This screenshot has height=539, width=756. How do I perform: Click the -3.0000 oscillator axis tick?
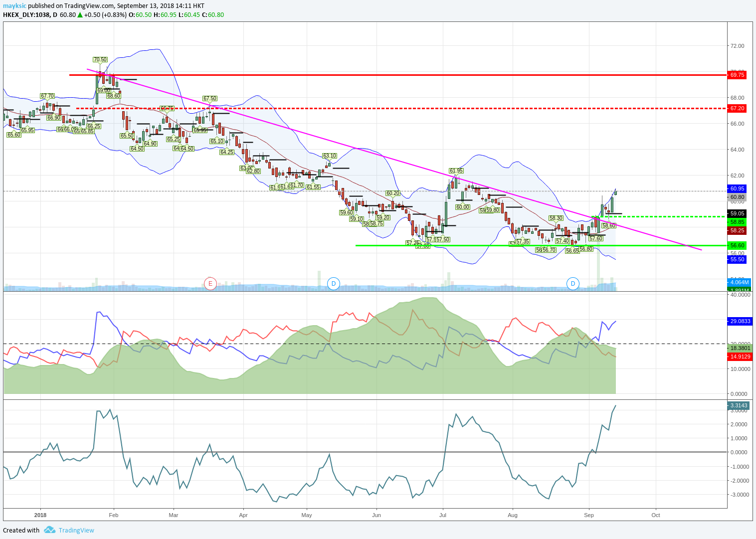[739, 495]
